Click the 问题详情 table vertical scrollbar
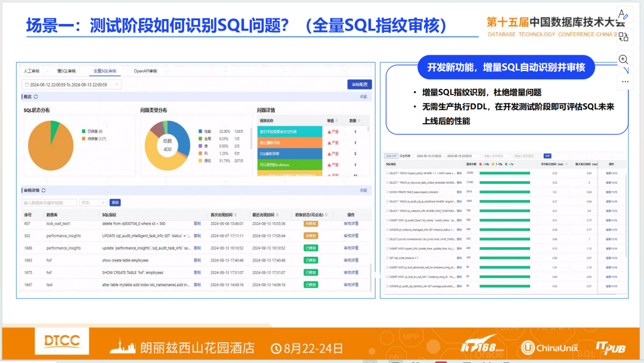 click(368, 129)
